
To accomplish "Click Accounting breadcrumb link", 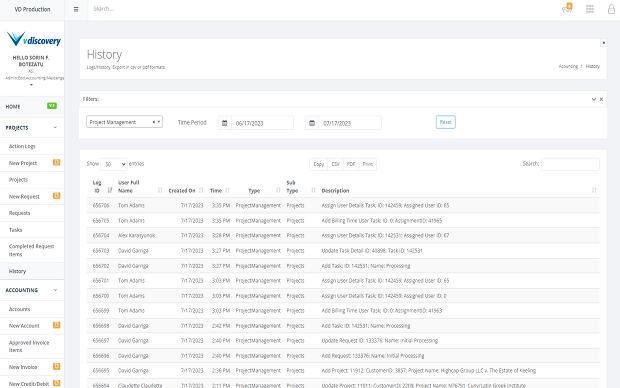I will [x=568, y=66].
